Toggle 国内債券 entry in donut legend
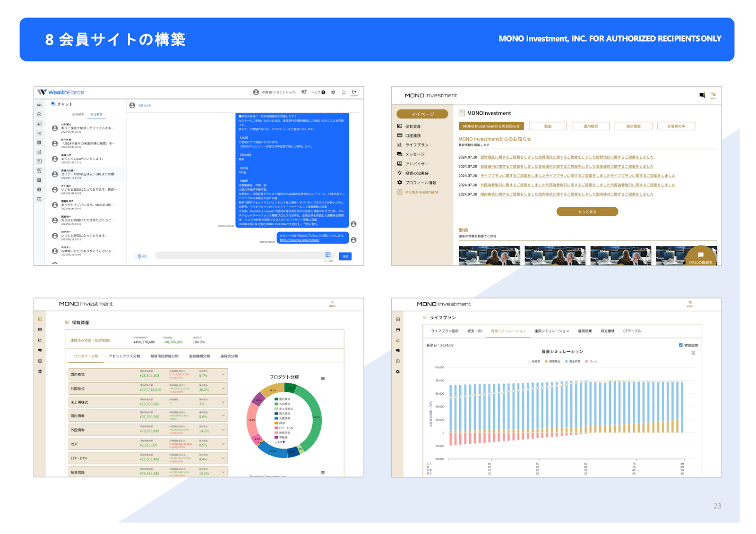 tap(283, 414)
